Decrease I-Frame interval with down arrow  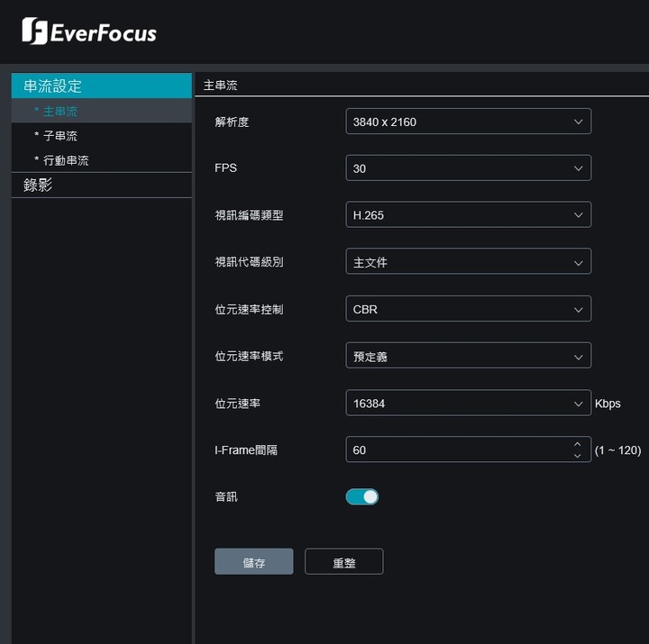pyautogui.click(x=578, y=456)
